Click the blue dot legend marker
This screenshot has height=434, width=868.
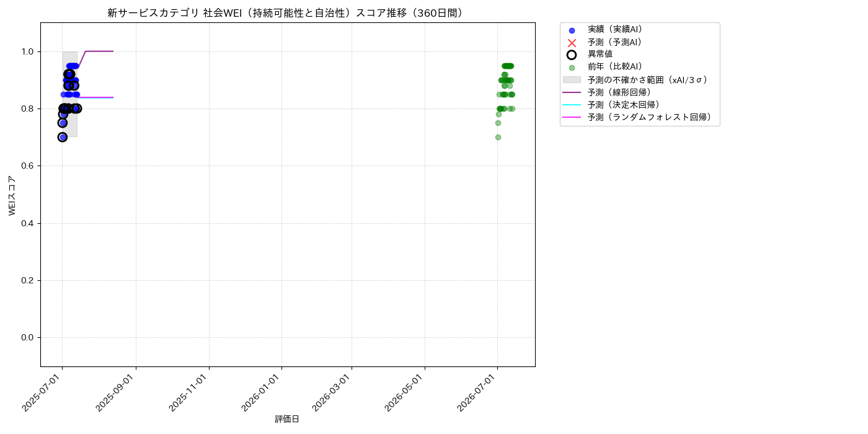click(572, 30)
